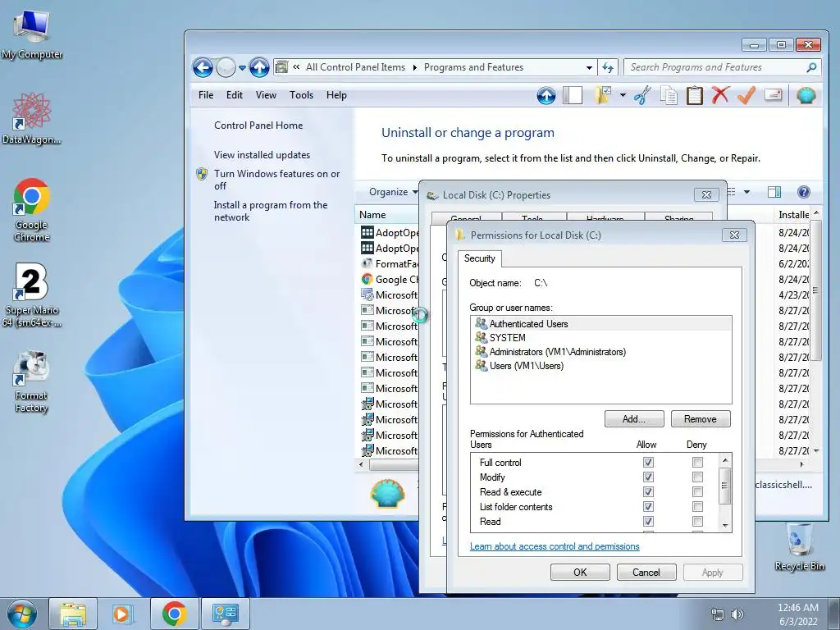Screen dimensions: 840x630
Task: Click the Back arrow in Programs and Features
Action: (x=203, y=67)
